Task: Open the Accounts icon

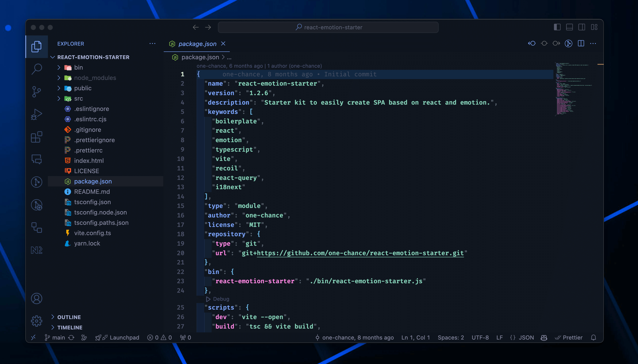Action: click(36, 298)
